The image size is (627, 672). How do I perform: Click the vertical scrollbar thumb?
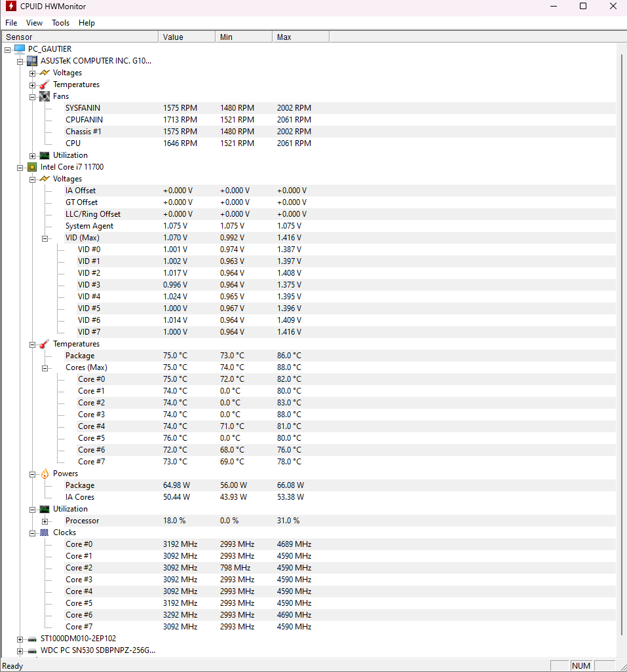621,345
